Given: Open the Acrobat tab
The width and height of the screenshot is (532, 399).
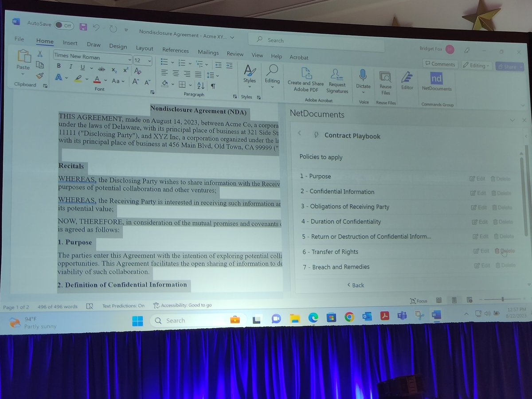Looking at the screenshot, I should 299,57.
